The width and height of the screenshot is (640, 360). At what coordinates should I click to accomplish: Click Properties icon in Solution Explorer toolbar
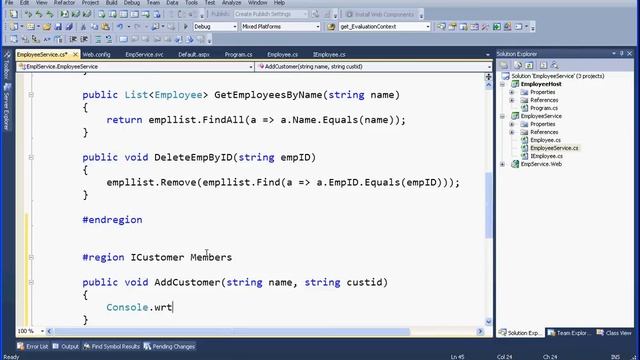coord(504,65)
